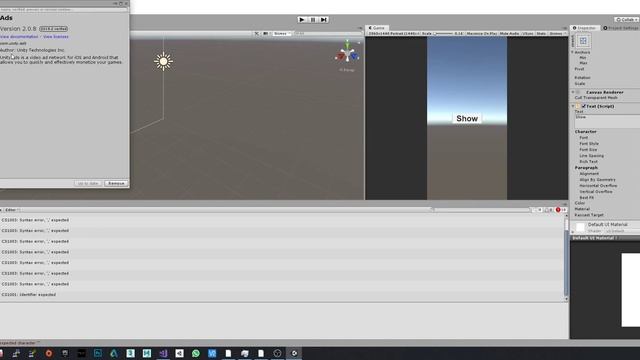Open the Game view resolution dropdown

point(394,33)
